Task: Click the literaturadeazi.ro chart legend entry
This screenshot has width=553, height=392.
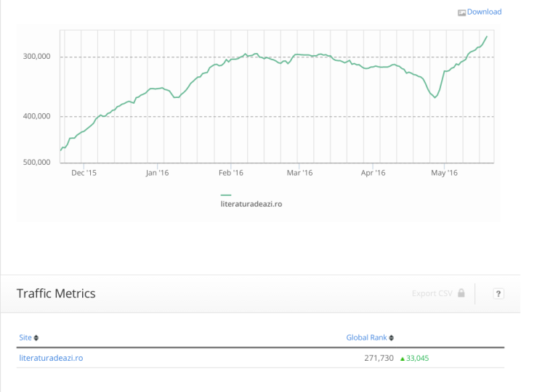Action: 251,204
